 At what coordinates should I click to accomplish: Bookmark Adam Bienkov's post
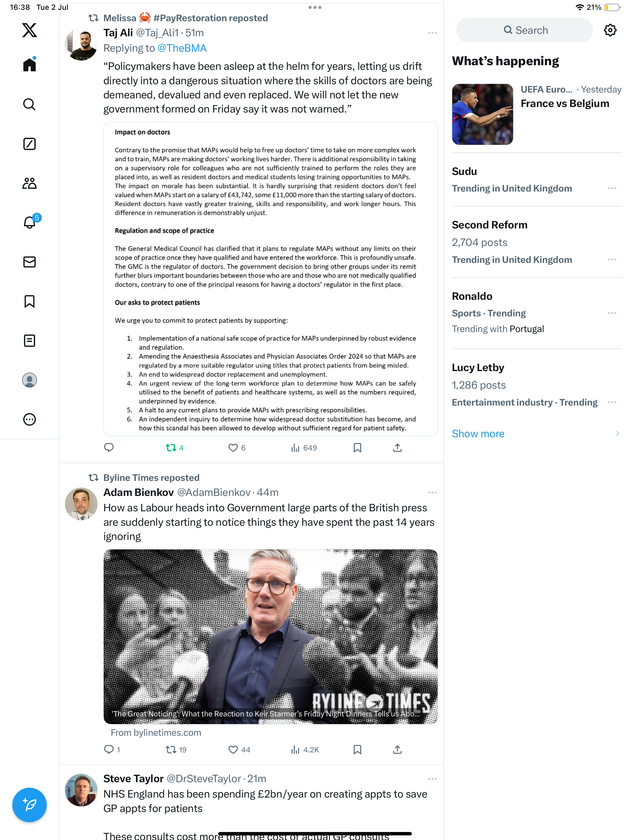click(357, 750)
